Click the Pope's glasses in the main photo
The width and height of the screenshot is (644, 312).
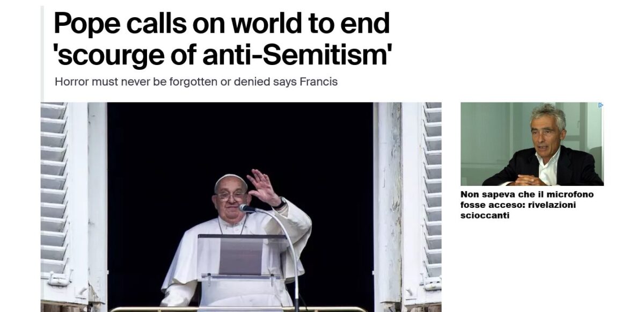click(230, 196)
